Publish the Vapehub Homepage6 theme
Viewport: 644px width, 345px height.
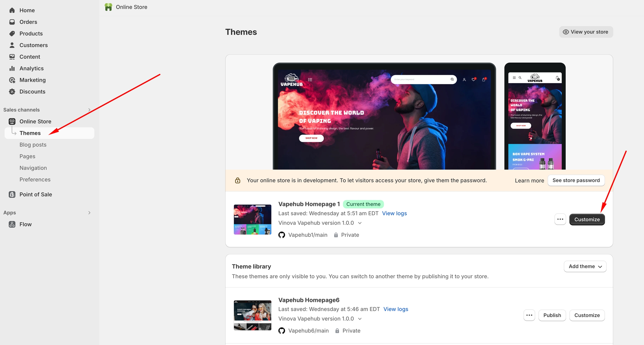point(552,315)
